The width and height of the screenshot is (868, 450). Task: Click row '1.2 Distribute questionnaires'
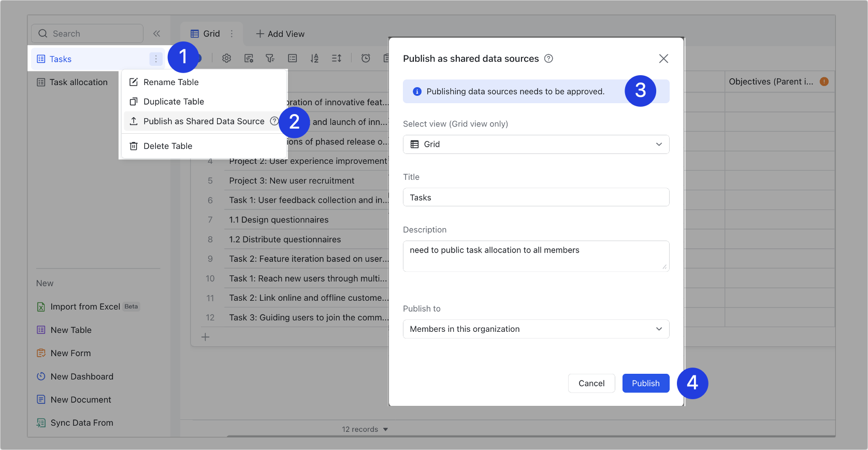point(285,240)
